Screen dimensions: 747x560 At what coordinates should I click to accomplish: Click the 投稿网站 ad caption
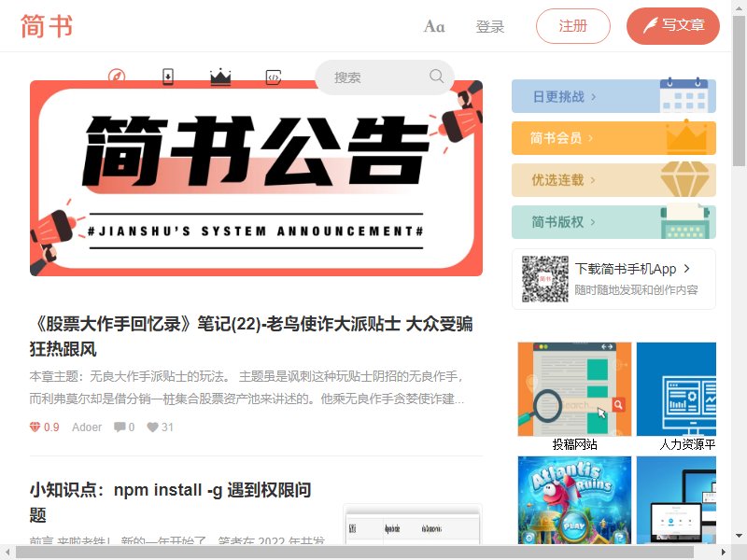[574, 444]
